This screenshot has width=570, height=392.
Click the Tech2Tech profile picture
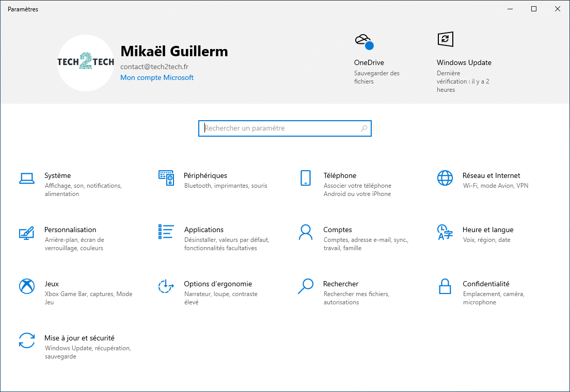point(86,62)
